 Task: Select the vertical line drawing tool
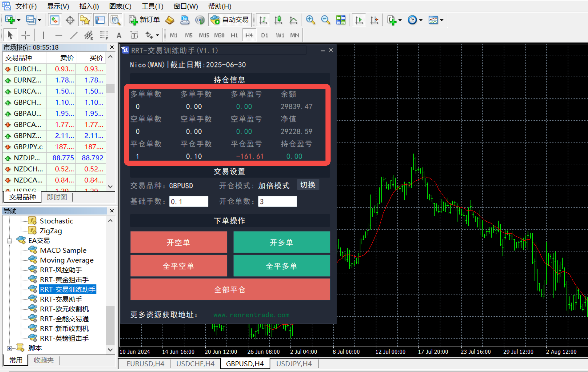pos(43,35)
